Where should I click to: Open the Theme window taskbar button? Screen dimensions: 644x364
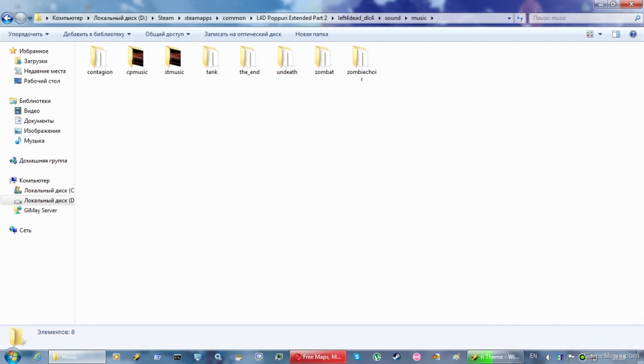point(496,357)
